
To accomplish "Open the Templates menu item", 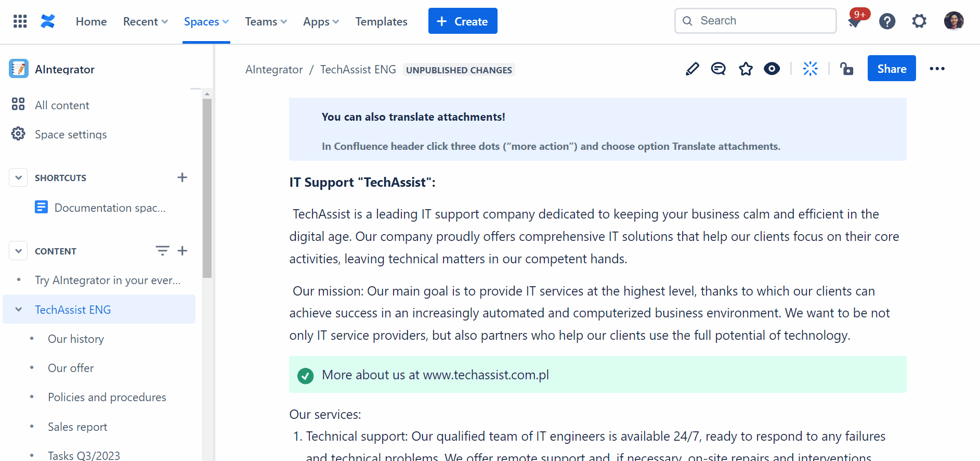I will 382,21.
